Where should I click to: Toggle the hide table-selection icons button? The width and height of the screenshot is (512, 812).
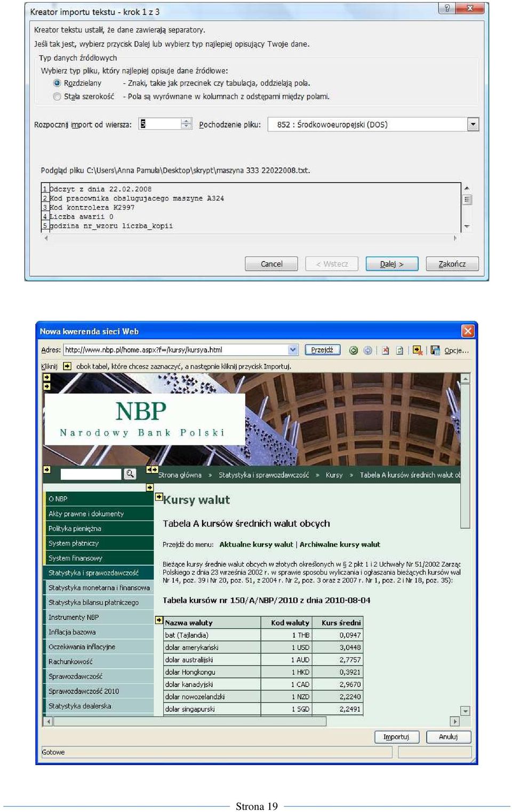(418, 351)
